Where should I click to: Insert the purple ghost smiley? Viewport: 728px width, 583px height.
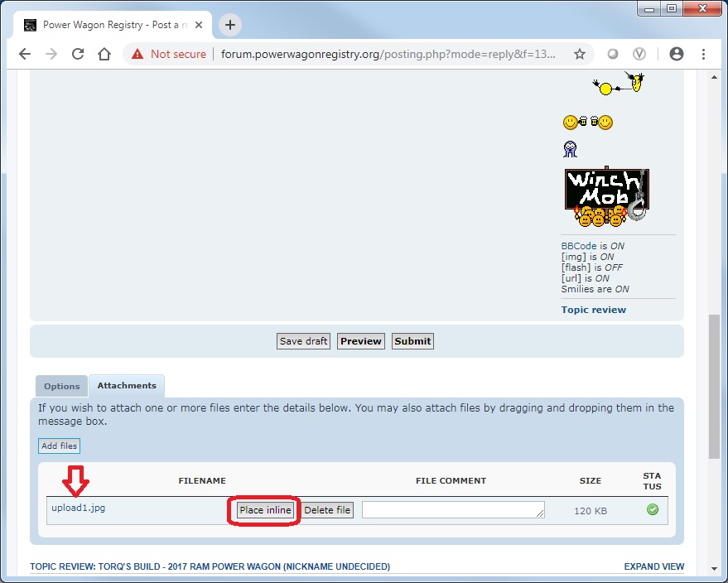pyautogui.click(x=570, y=149)
